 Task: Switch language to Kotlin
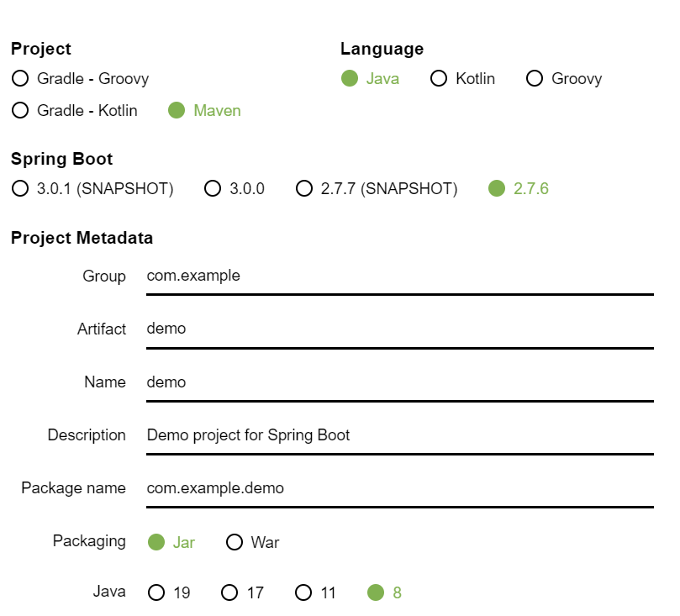point(439,79)
